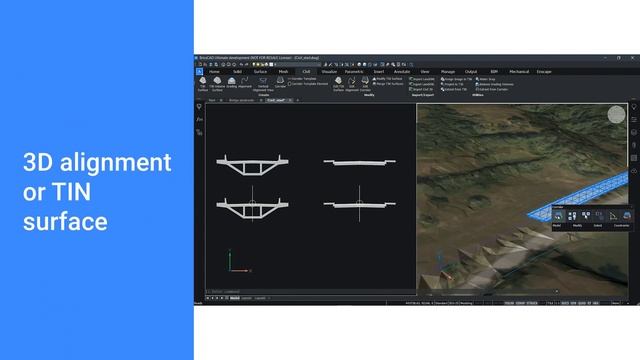Image resolution: width=640 pixels, height=360 pixels.
Task: Click the TIN Surface tool
Action: tap(202, 83)
